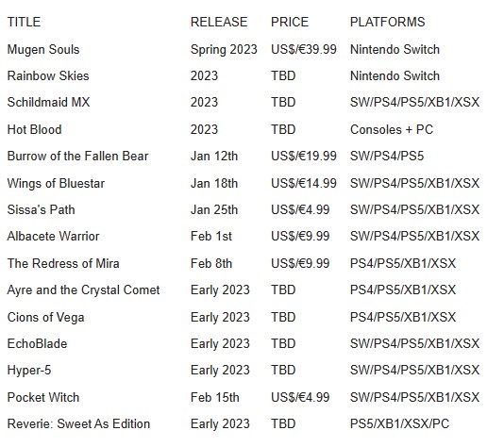Select the Rainbow Skies row title
The height and width of the screenshot is (447, 504).
click(48, 76)
